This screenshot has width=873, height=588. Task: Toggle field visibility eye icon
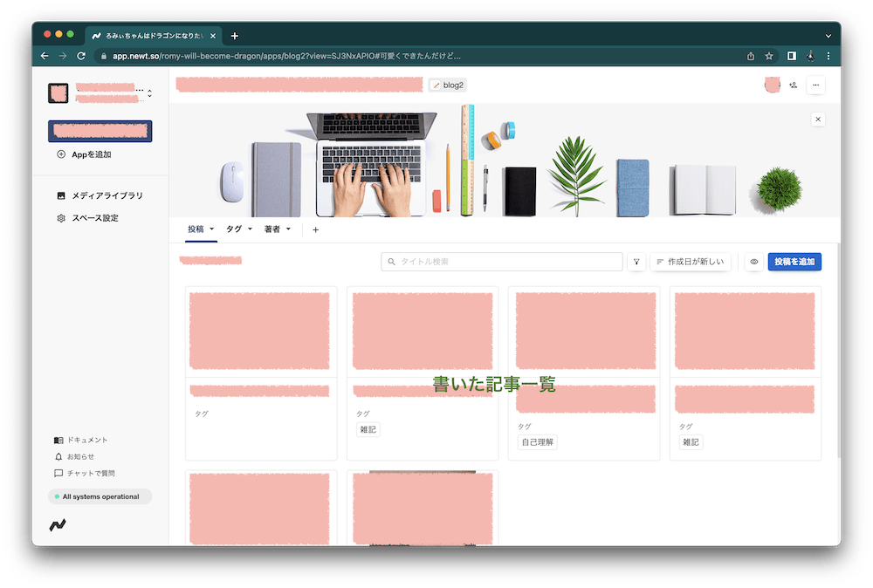754,262
